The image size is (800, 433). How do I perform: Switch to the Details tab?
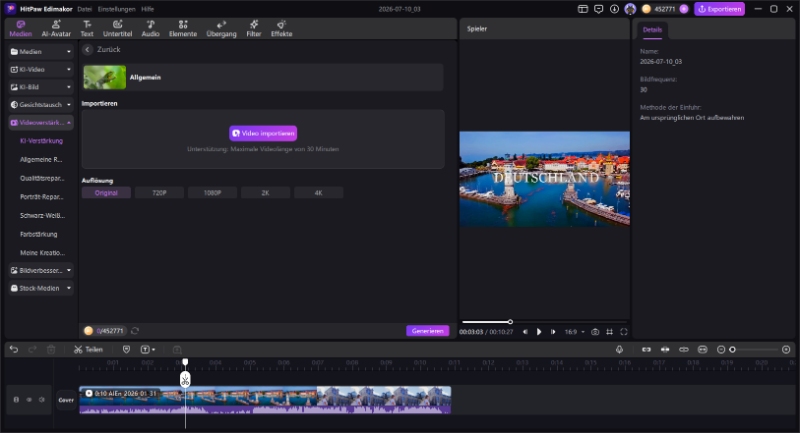pos(652,30)
